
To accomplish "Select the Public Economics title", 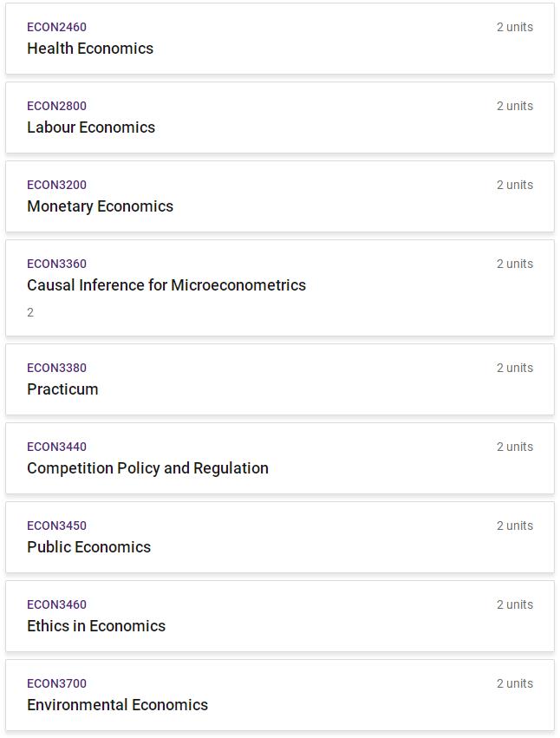I will coord(88,547).
